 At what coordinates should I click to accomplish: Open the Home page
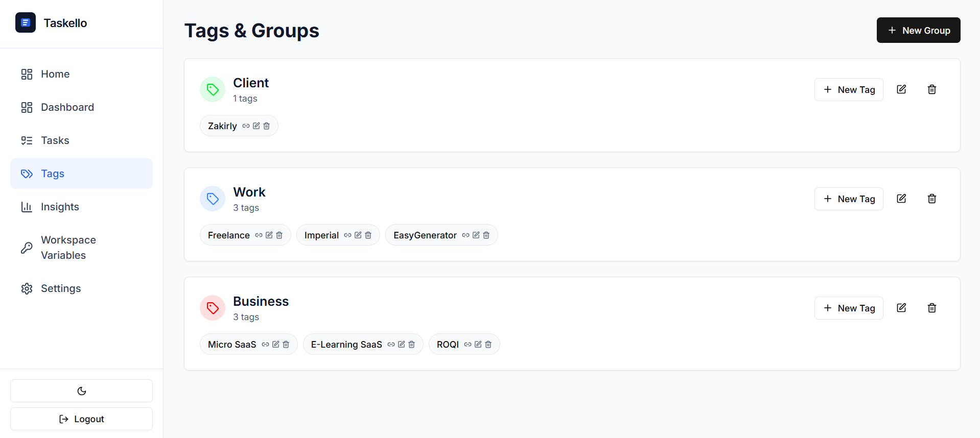81,74
